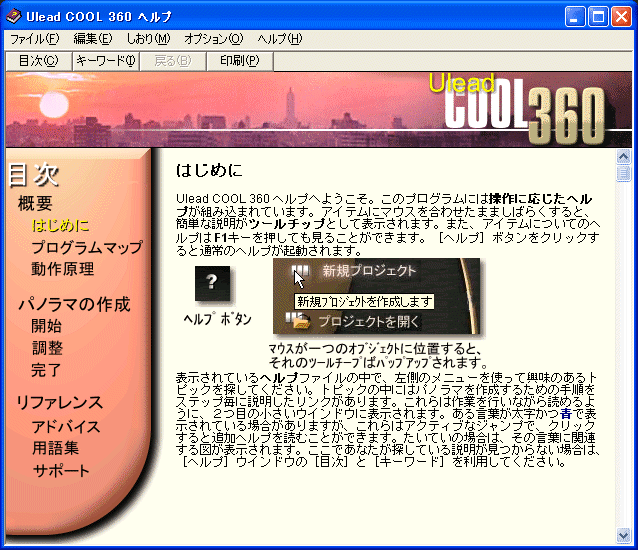The width and height of the screenshot is (638, 550).
Task: Close the Ulead COOL 360 help window
Action: (x=622, y=17)
